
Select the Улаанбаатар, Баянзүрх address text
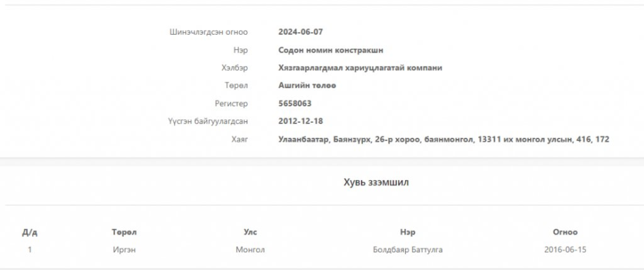tap(444, 140)
